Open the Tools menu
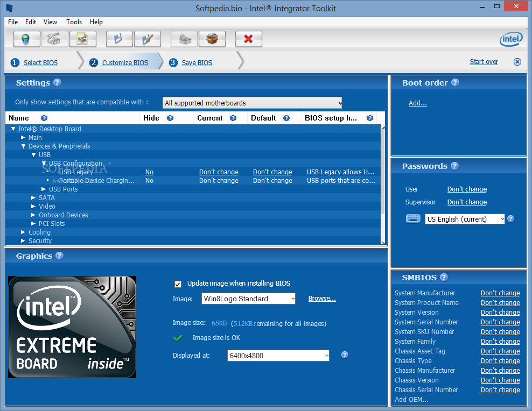This screenshot has height=411, width=532. coord(74,22)
